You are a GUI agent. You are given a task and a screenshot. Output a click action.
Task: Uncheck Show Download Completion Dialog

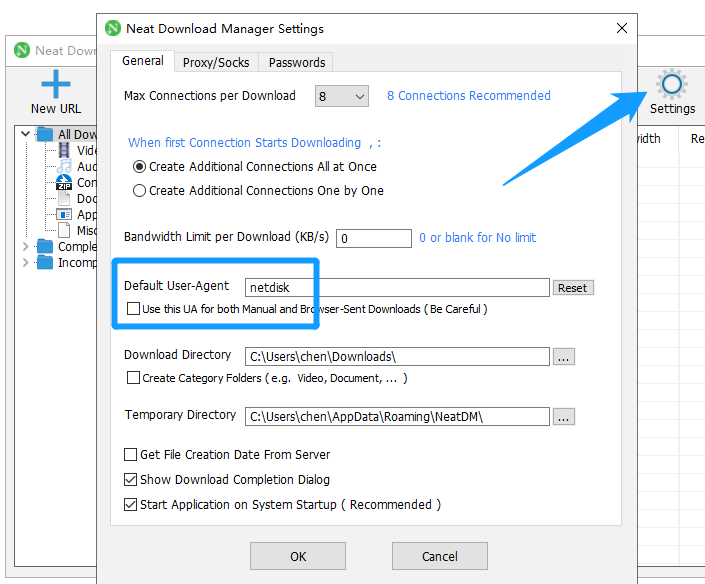point(130,480)
